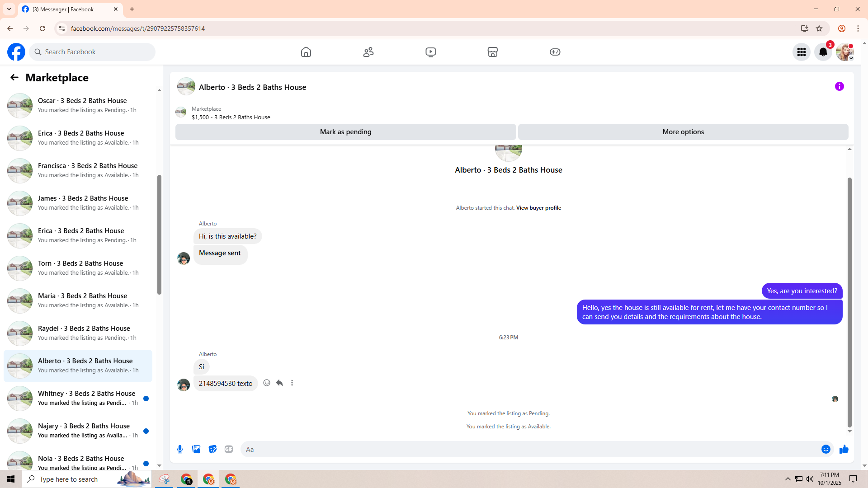Open the Video tab icon

click(431, 52)
